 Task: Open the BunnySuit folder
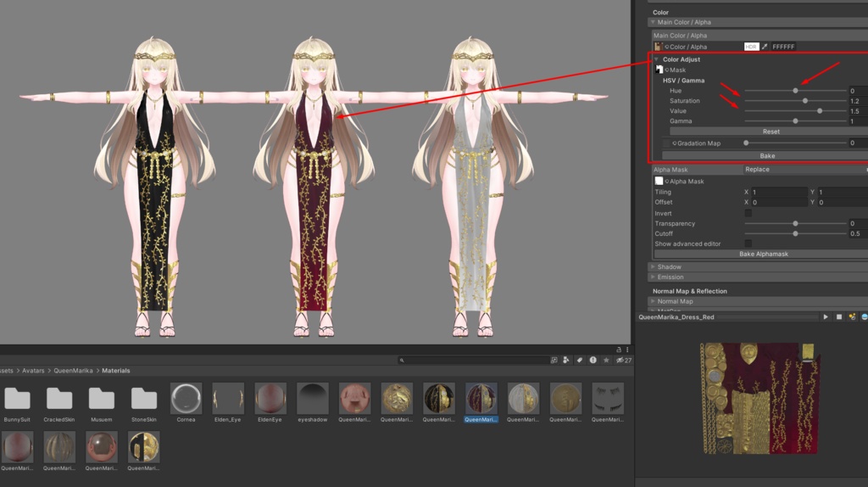click(x=17, y=402)
